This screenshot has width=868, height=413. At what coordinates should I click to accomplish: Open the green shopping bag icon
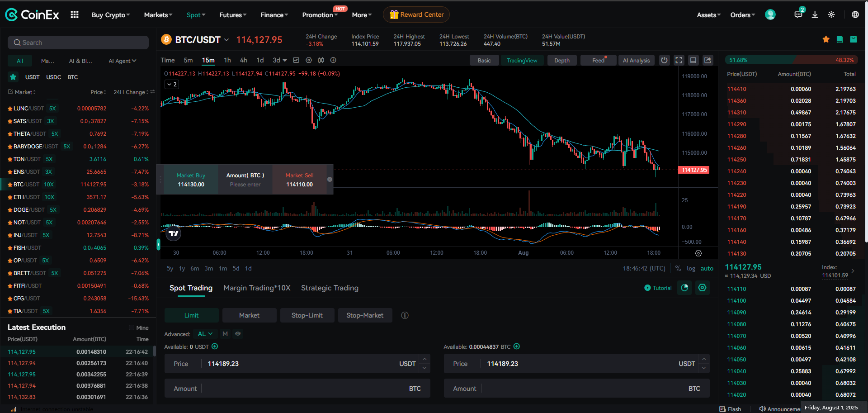pyautogui.click(x=854, y=39)
